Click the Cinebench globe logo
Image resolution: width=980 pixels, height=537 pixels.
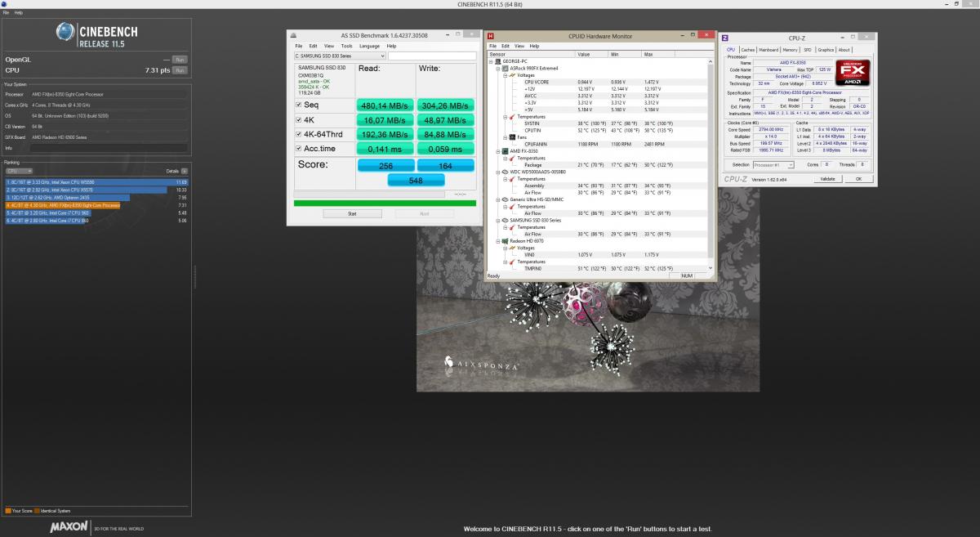pyautogui.click(x=66, y=32)
